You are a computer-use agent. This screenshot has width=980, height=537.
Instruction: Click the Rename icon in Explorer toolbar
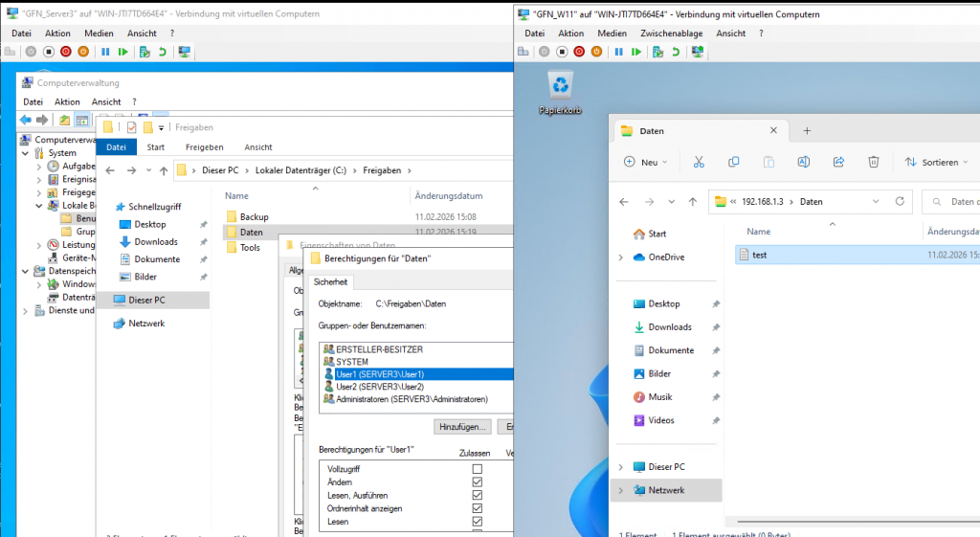tap(804, 162)
